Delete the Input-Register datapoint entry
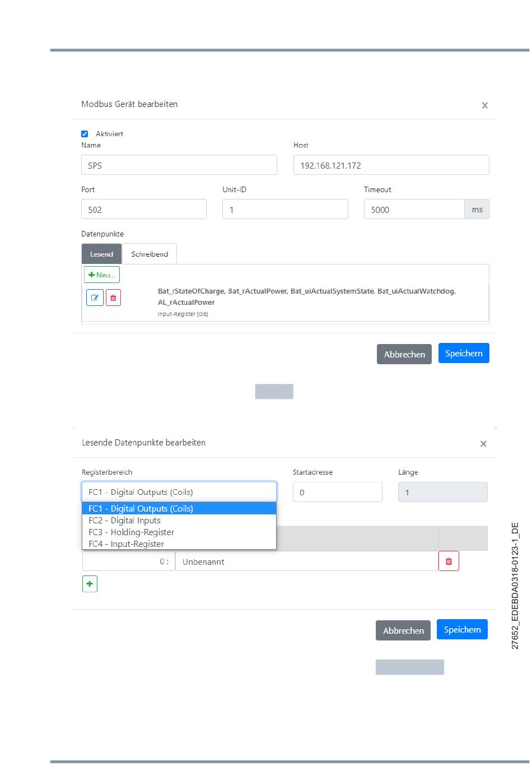The width and height of the screenshot is (532, 780). point(113,298)
